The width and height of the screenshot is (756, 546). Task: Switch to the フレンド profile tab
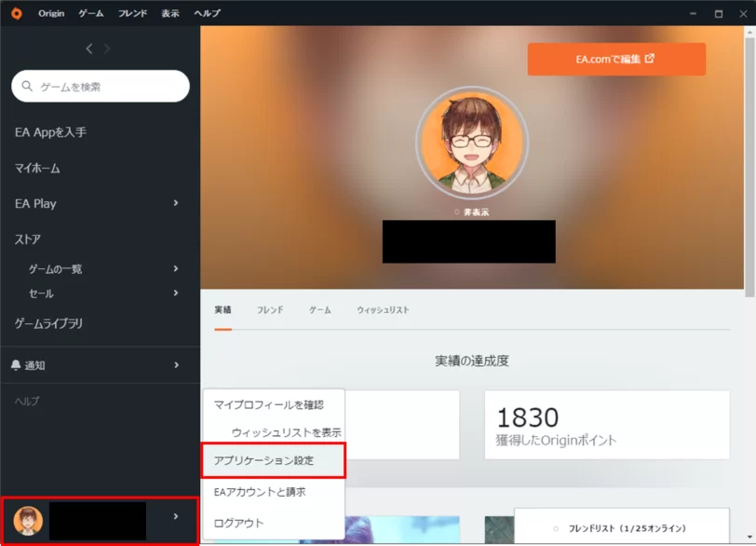(x=270, y=310)
